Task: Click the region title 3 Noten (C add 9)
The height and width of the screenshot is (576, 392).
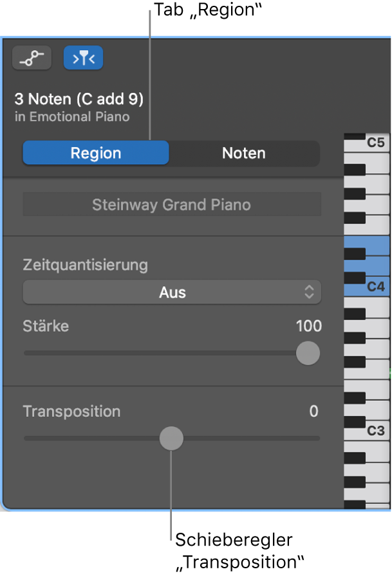Action: [77, 99]
